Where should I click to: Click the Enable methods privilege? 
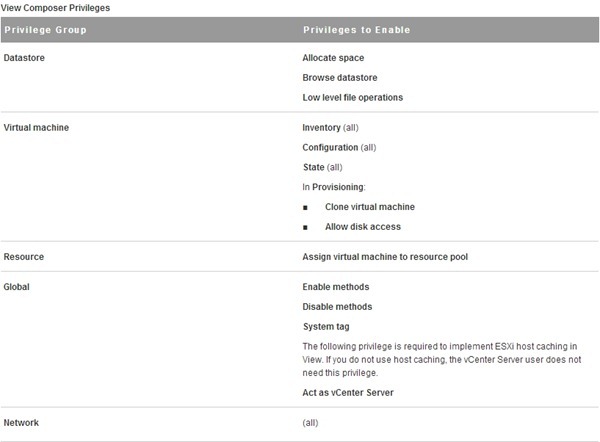click(x=335, y=287)
